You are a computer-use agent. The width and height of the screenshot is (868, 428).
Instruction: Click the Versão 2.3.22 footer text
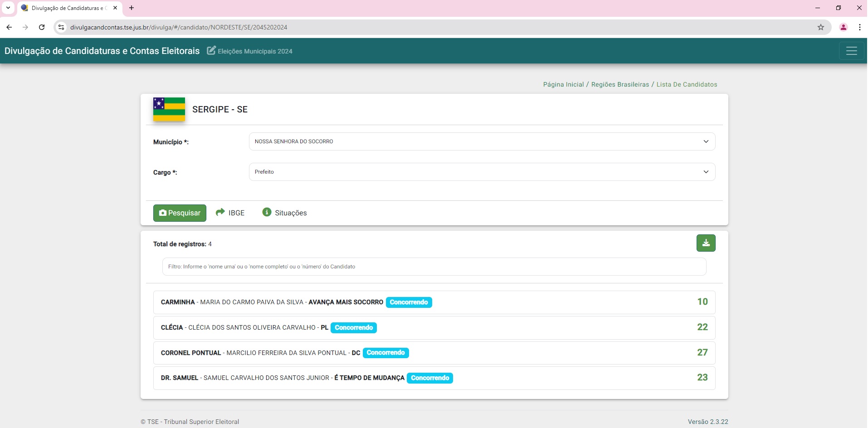coord(708,422)
